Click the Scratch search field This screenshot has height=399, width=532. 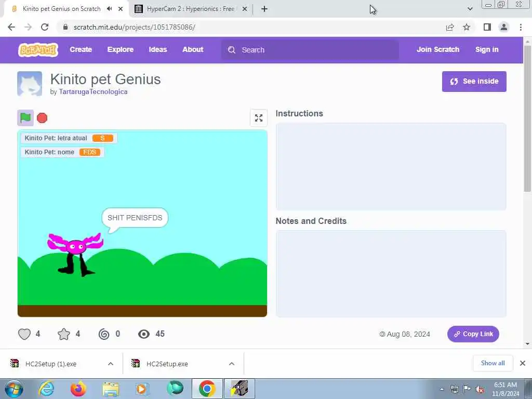coord(310,50)
